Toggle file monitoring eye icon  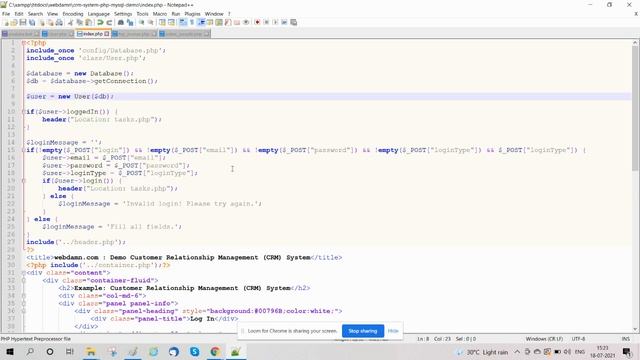[x=246, y=22]
